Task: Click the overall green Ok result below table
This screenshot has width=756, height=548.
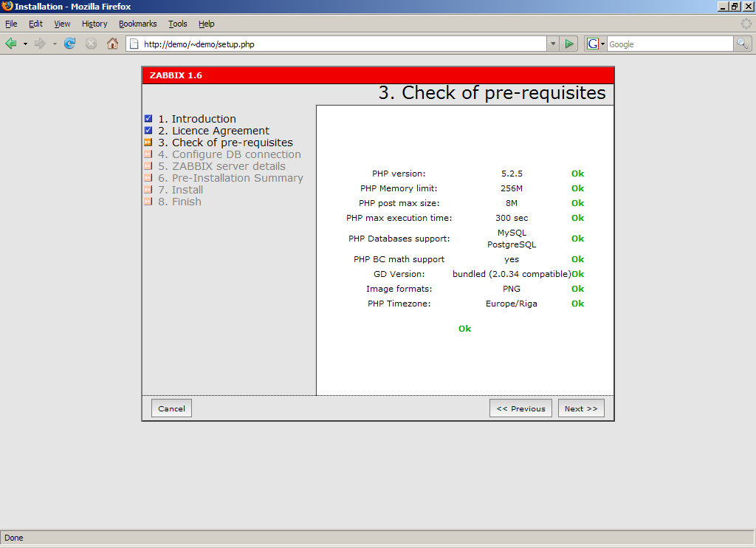Action: click(x=465, y=329)
